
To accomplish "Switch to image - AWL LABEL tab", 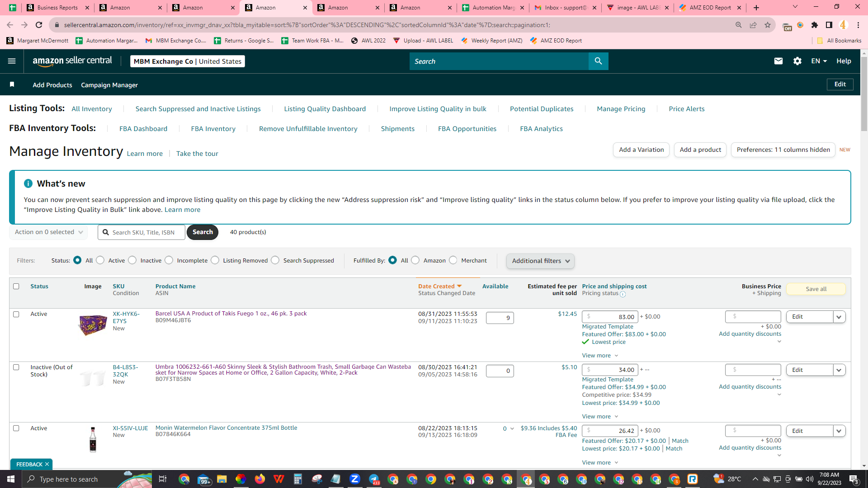I will pyautogui.click(x=638, y=8).
